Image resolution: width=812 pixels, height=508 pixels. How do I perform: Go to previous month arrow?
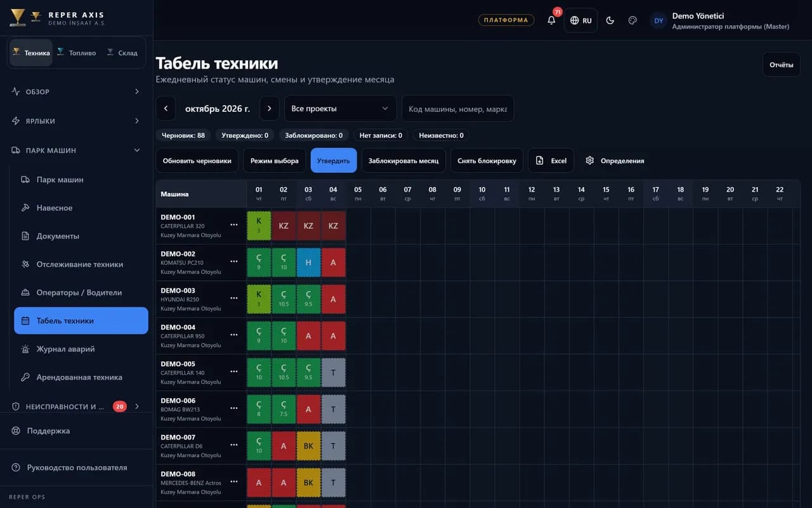[x=166, y=109]
